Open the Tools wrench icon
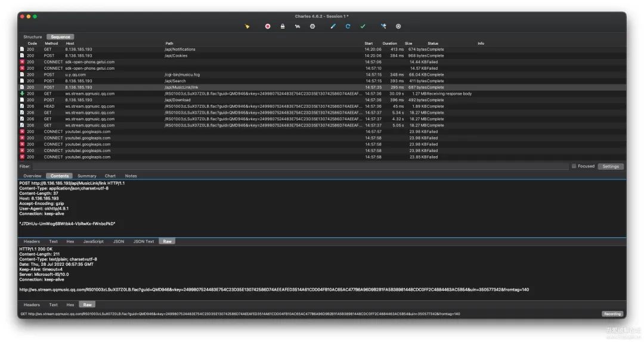The image size is (644, 342). [383, 26]
